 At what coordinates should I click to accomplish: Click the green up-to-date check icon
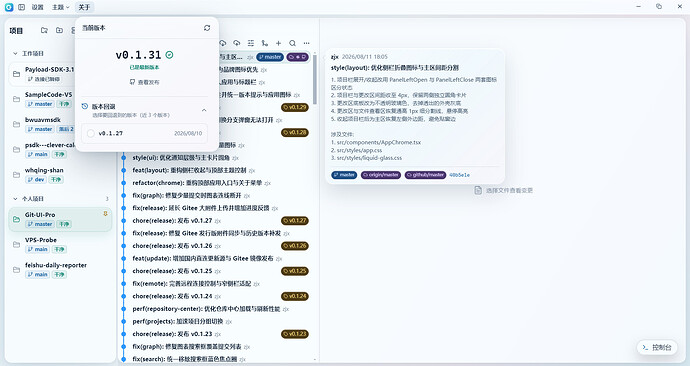pos(169,55)
